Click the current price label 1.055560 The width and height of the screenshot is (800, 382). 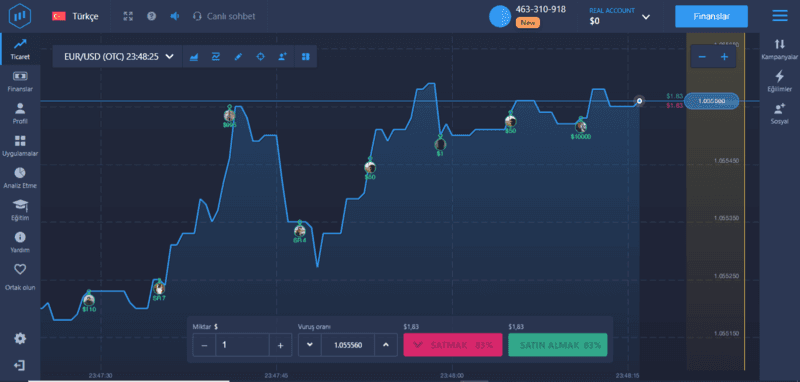coord(712,101)
